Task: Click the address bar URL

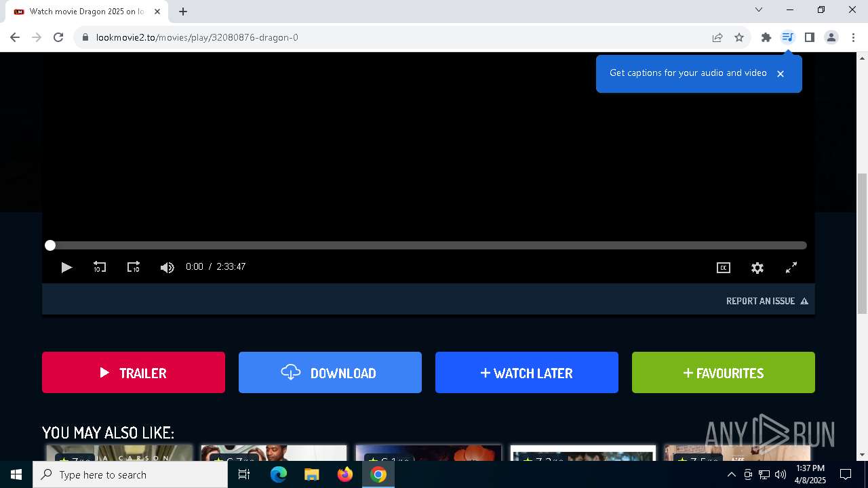Action: click(x=197, y=37)
